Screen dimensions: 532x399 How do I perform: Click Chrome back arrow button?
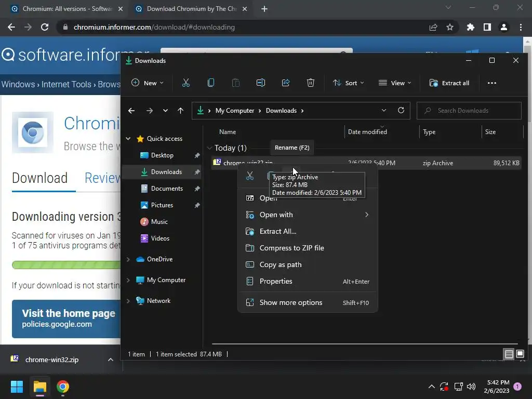tap(11, 27)
